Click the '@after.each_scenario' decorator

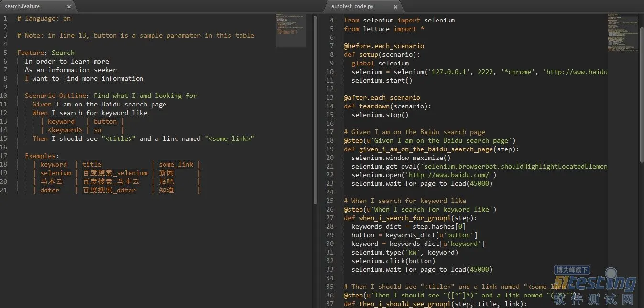(382, 97)
